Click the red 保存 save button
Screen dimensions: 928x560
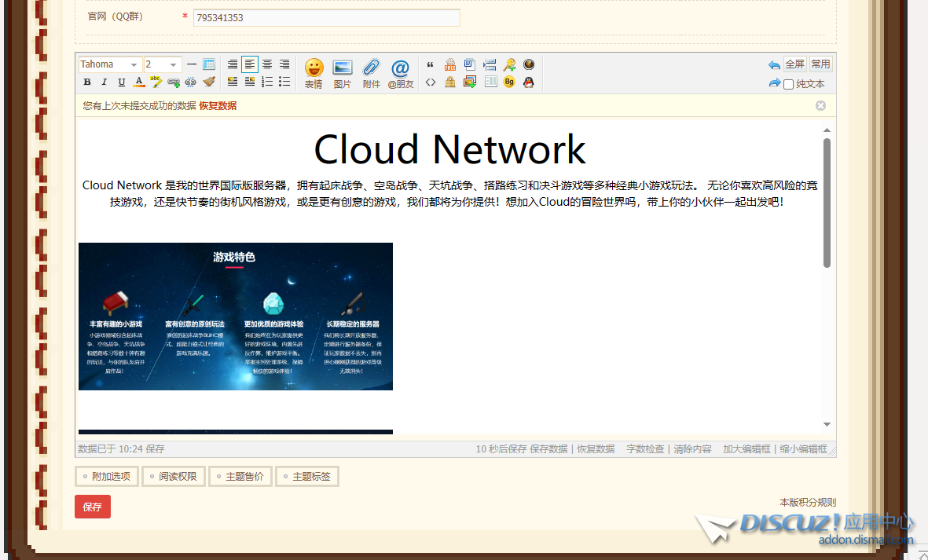point(92,507)
